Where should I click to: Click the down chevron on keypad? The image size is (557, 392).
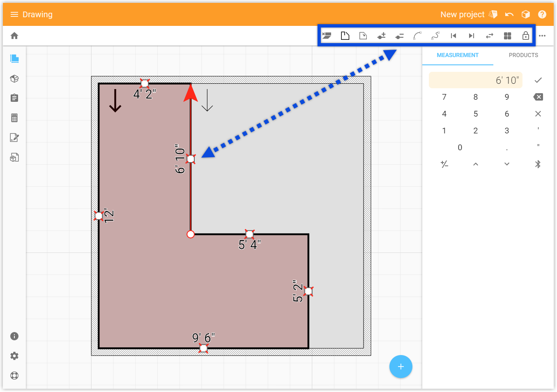tap(507, 164)
